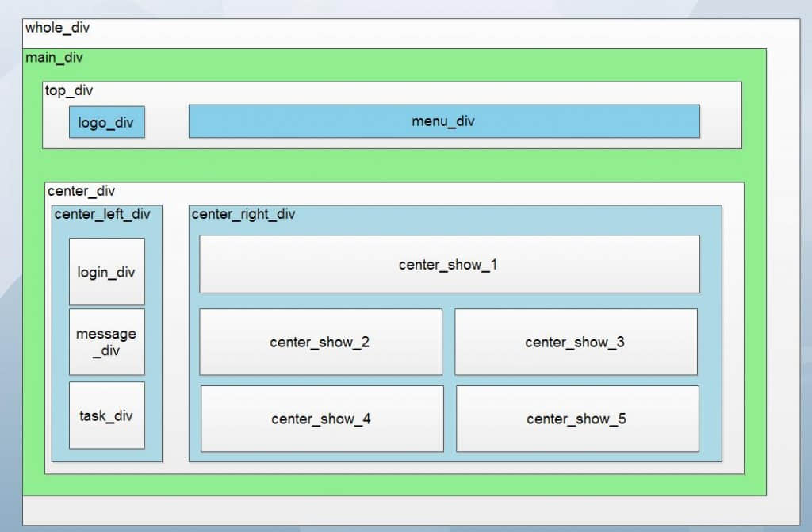Click the main_div label text
812x532 pixels.
coord(54,58)
